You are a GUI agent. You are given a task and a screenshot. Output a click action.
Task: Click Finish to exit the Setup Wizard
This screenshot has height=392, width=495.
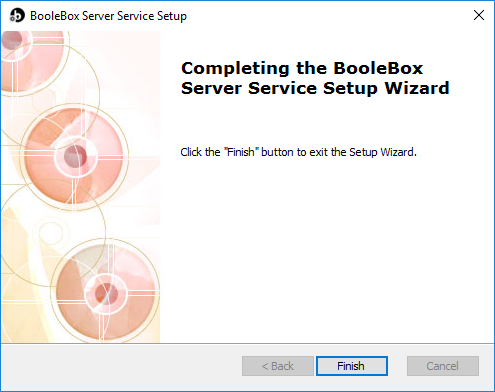click(x=352, y=366)
